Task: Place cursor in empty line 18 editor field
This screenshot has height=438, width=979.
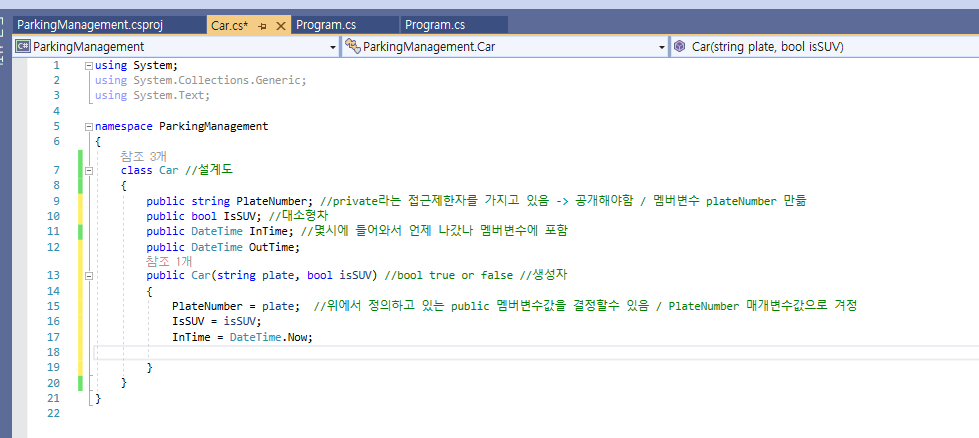Action: (536, 353)
